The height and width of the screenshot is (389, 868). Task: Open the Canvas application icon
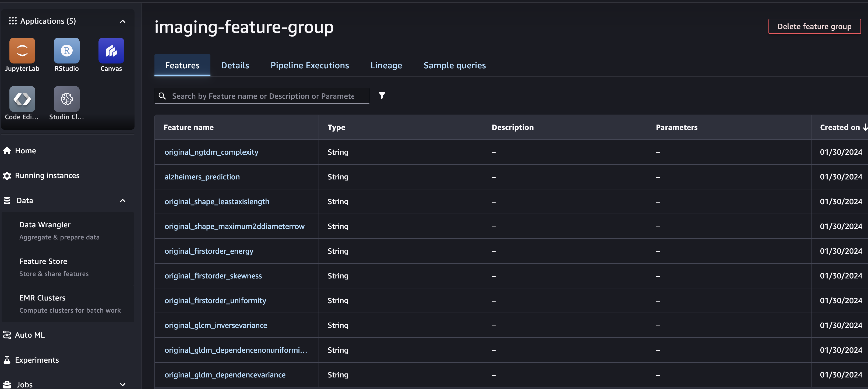[111, 51]
